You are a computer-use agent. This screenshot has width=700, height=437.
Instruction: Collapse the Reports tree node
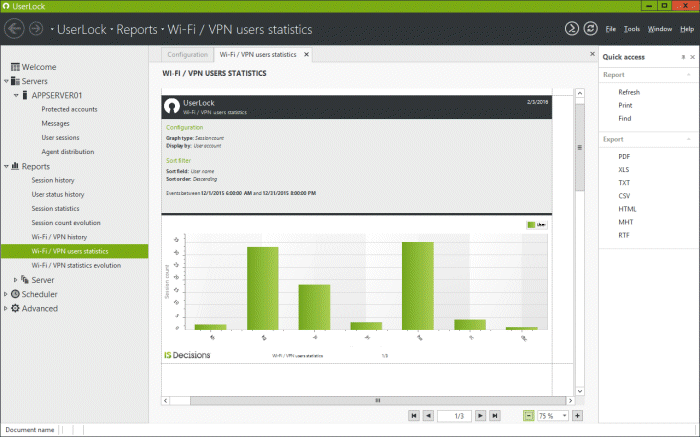[x=6, y=166]
